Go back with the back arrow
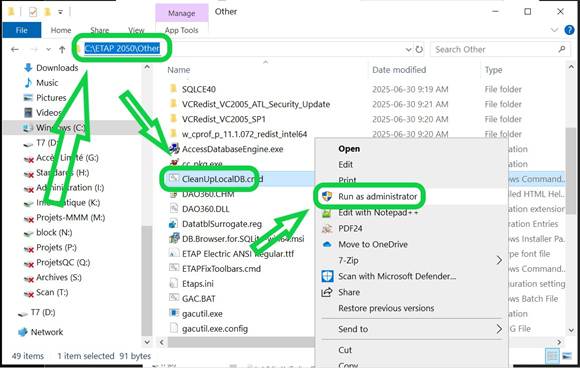580x368 pixels. (15, 49)
